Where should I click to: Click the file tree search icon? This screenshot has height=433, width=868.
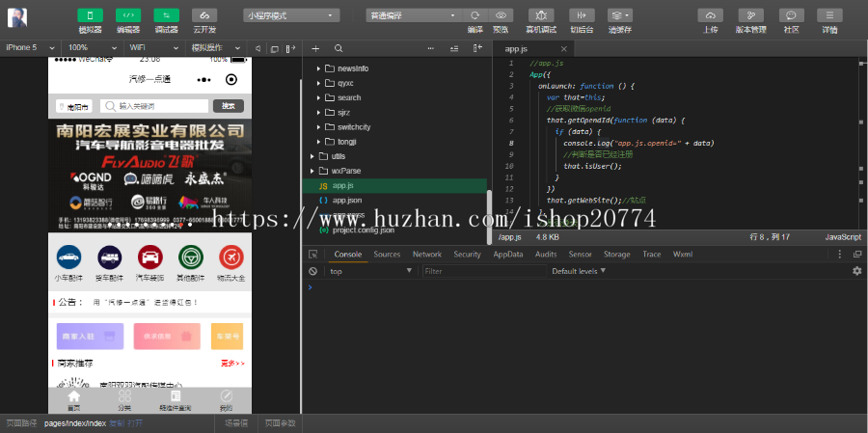coord(339,48)
